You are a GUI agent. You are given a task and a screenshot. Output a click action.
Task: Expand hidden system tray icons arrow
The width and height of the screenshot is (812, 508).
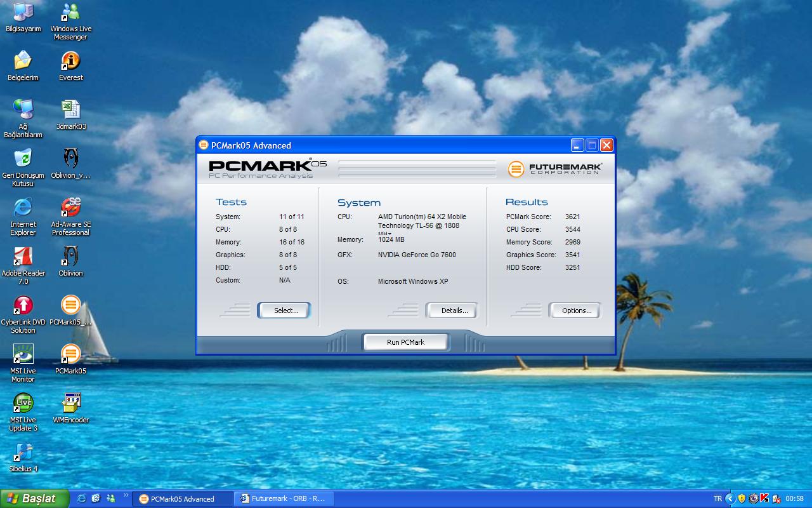coord(730,498)
